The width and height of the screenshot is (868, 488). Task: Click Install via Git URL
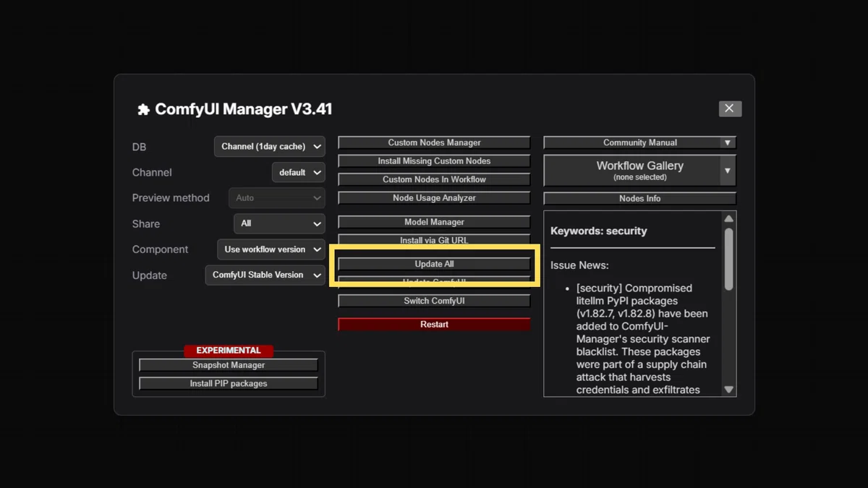tap(434, 240)
